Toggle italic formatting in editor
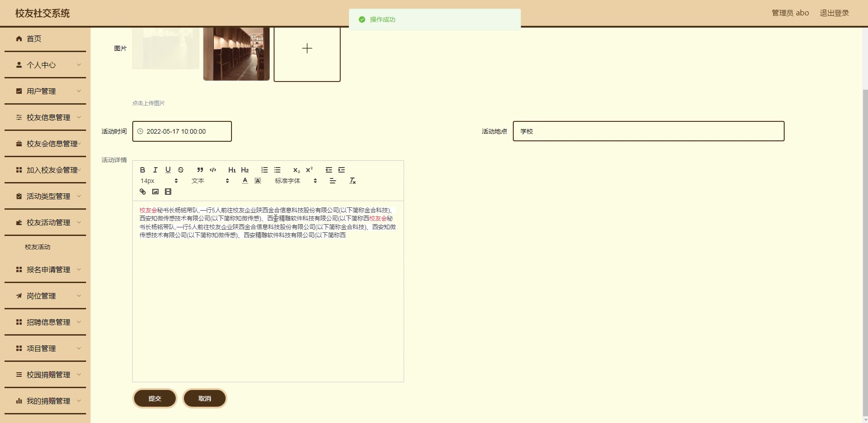 click(155, 170)
